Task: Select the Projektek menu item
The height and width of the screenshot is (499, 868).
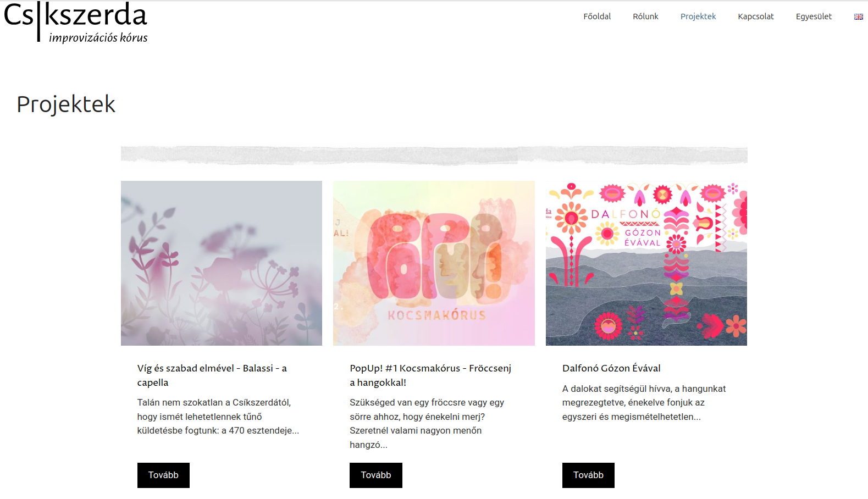Action: [x=698, y=16]
